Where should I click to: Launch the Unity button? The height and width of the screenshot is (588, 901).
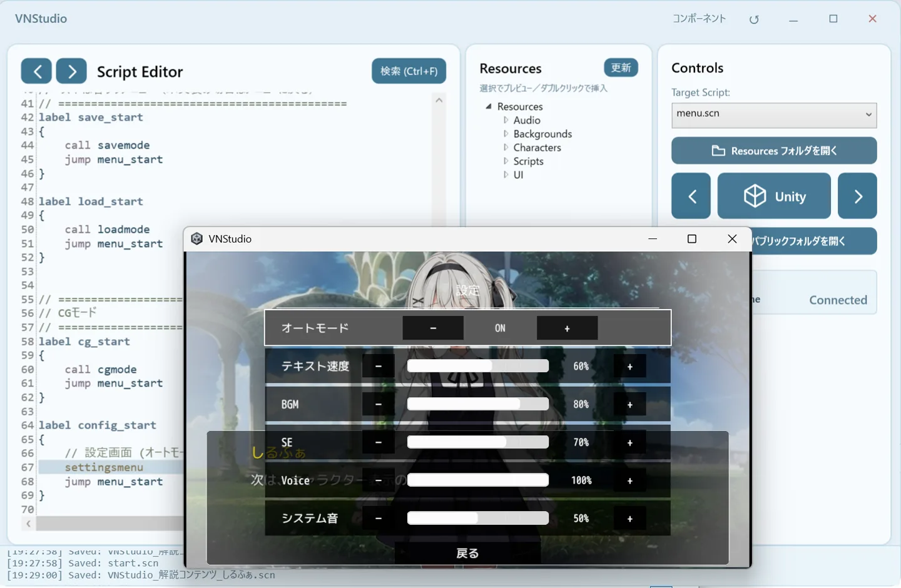coord(774,196)
